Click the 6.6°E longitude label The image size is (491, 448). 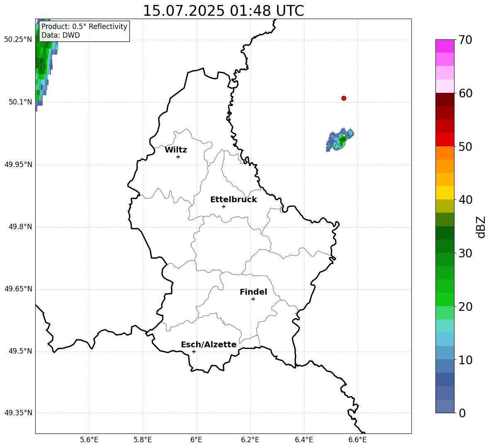pos(357,440)
